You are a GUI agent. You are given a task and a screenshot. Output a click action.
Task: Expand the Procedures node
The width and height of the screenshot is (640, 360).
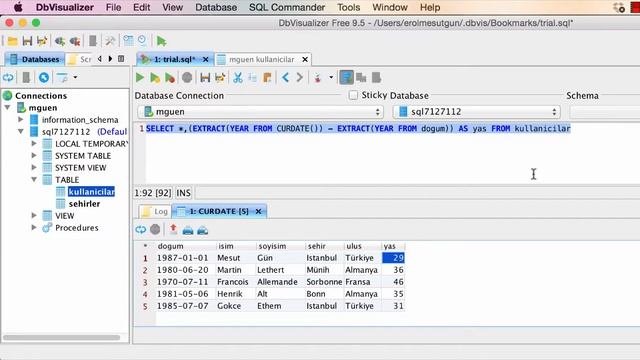point(34,227)
